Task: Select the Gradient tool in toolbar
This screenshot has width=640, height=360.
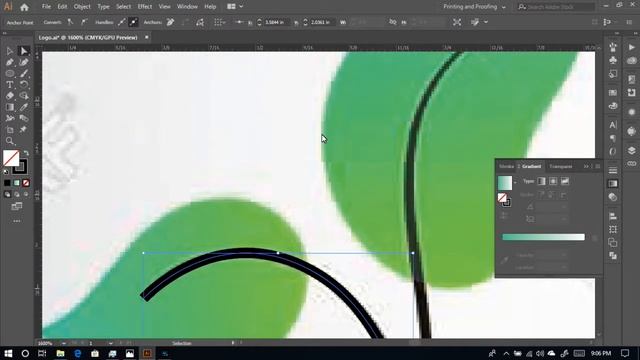Action: 10,107
